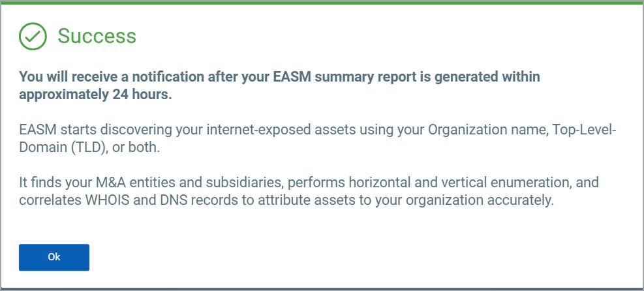Screen dimensions: 644x291
Task: Click the 'EASM starts discovering' sentence
Action: (318, 130)
